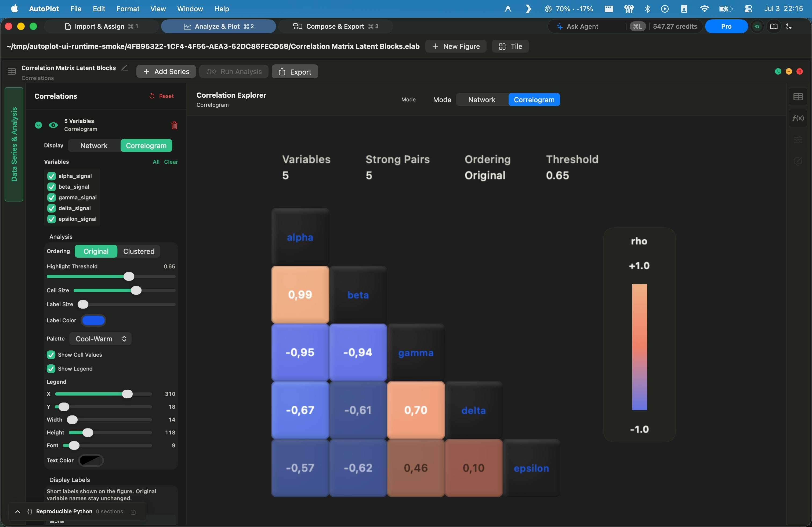The width and height of the screenshot is (812, 527).
Task: Delete the 5 Variables series with trash icon
Action: (x=174, y=125)
